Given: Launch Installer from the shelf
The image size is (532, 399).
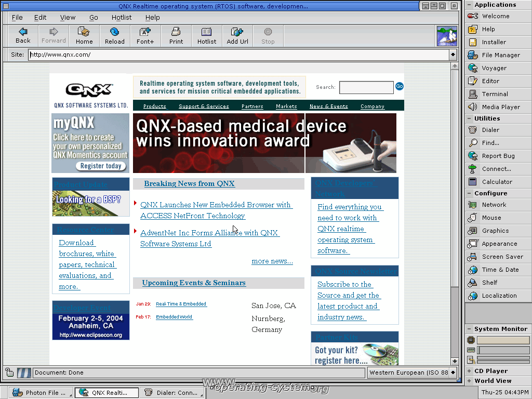Looking at the screenshot, I should tap(498, 42).
